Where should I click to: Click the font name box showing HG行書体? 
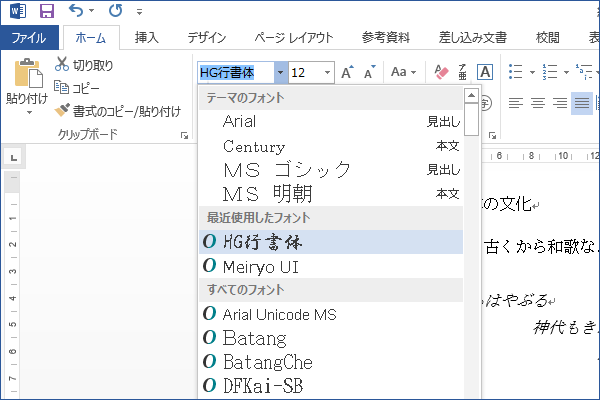coord(236,72)
